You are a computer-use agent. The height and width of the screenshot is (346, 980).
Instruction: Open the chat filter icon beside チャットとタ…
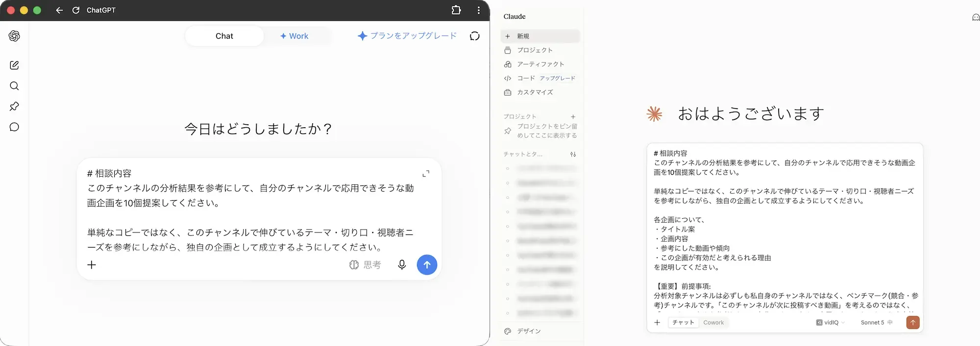tap(573, 154)
